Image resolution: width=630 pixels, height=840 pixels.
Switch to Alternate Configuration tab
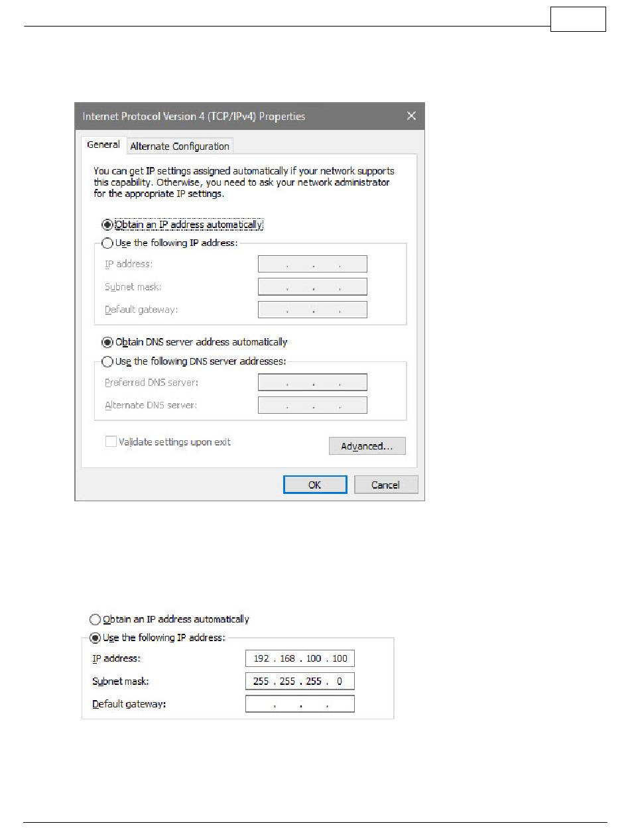[180, 147]
